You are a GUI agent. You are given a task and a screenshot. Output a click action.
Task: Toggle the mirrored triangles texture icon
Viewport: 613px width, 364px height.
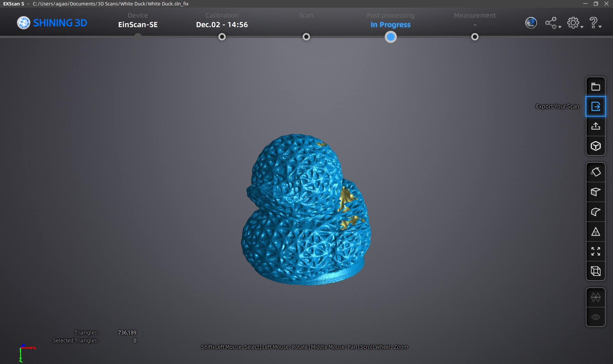595,297
